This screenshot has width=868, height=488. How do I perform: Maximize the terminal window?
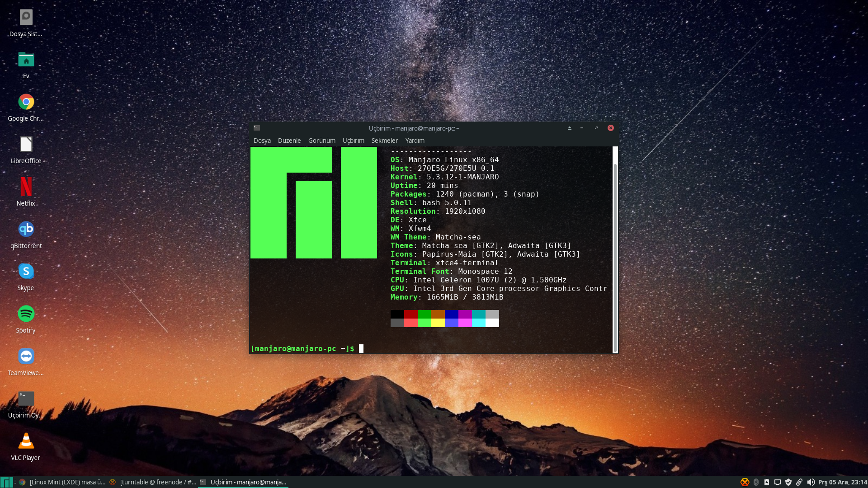click(596, 128)
